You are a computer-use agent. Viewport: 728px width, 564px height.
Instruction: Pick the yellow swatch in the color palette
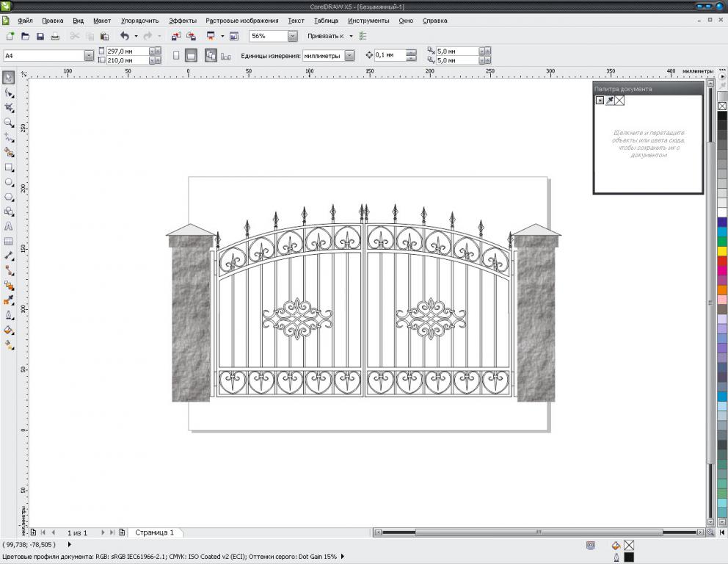point(722,250)
